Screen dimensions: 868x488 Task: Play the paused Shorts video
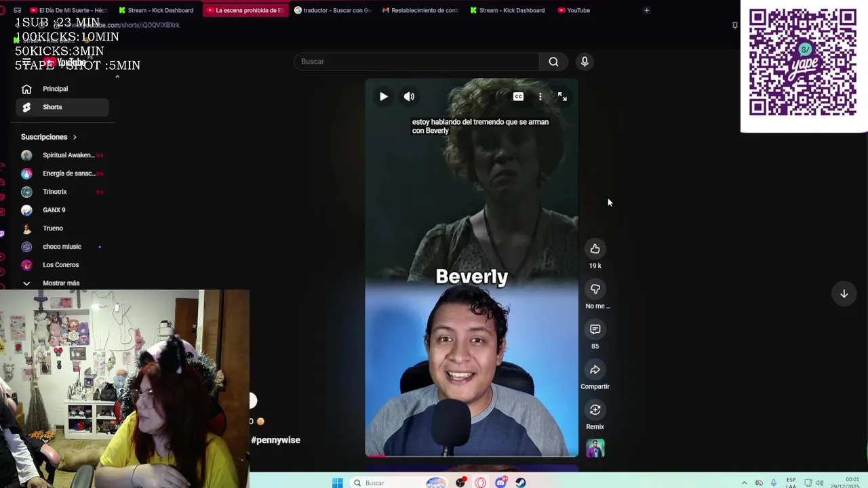click(x=384, y=97)
